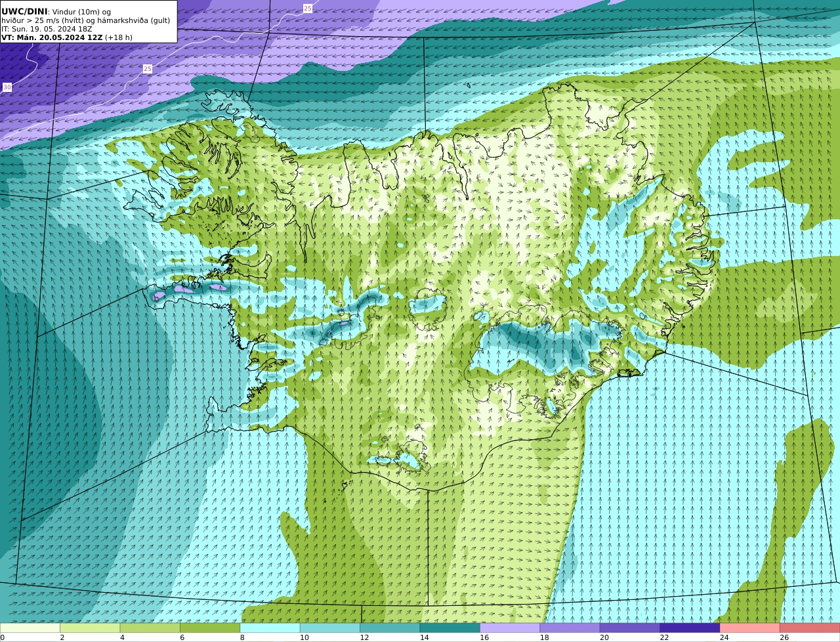
Task: Pick the medium teal 12–14 m/s legend swatch
Action: tap(390, 628)
